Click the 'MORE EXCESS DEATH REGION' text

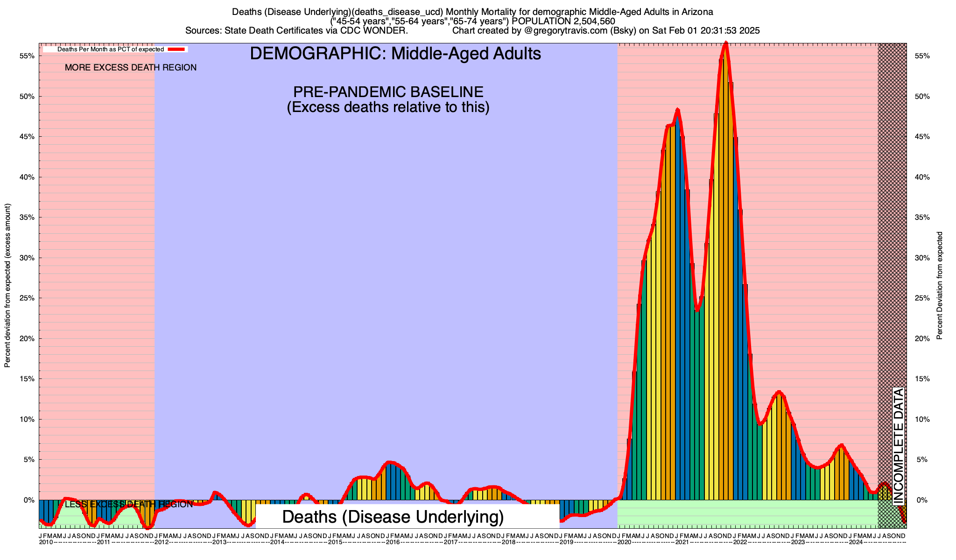131,68
